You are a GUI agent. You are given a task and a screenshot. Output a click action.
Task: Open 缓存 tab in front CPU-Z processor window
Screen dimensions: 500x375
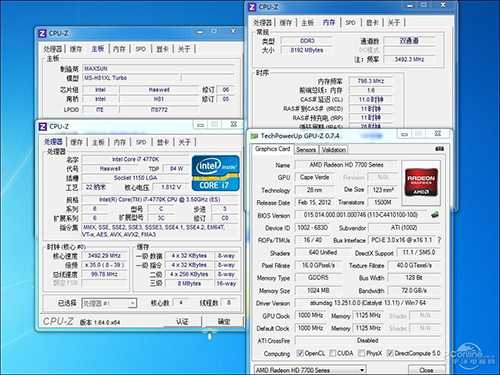76,142
